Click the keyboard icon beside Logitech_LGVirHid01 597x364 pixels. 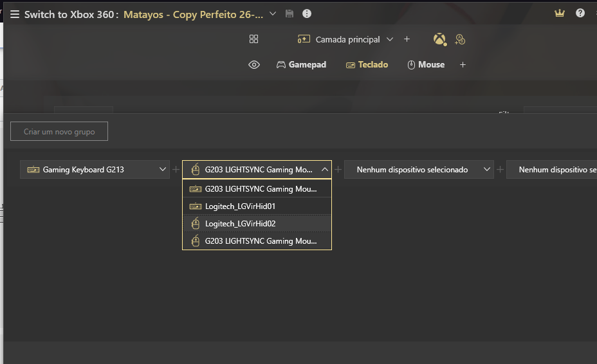196,206
